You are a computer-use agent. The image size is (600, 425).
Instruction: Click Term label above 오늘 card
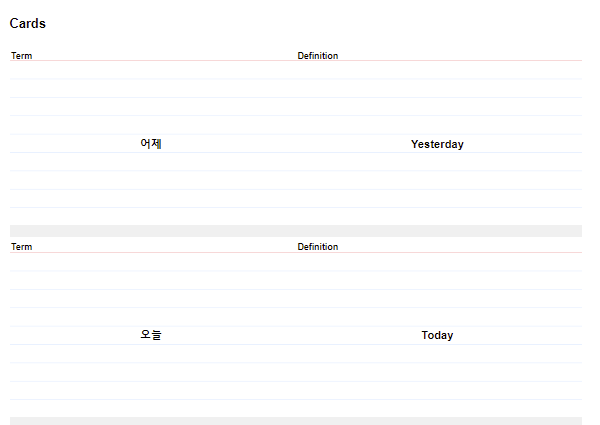[21, 247]
